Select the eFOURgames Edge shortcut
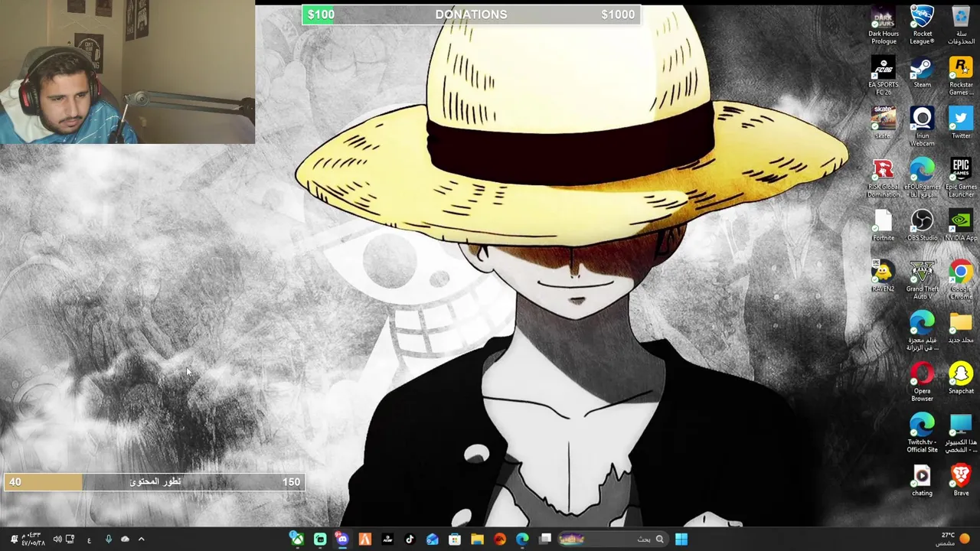This screenshot has width=980, height=551. 922,178
